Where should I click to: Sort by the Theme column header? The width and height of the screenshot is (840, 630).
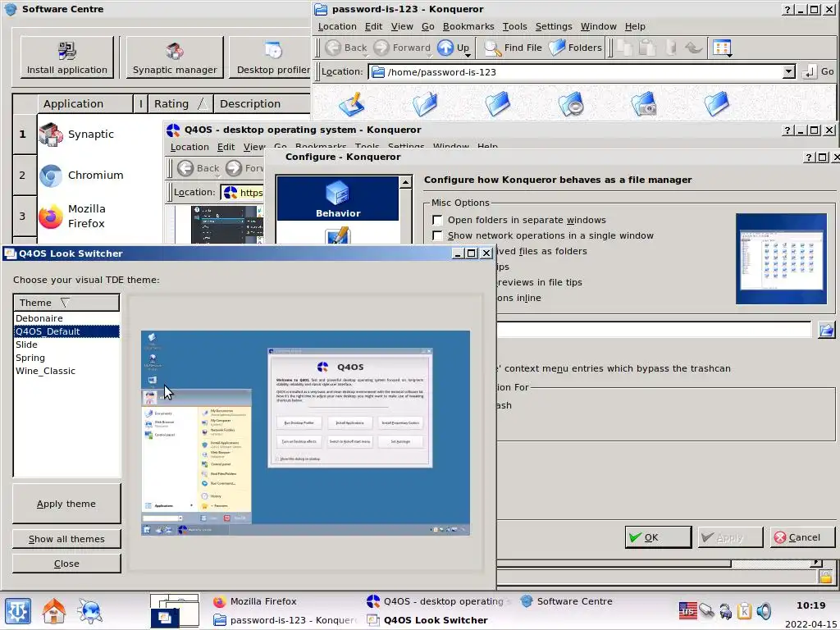pyautogui.click(x=66, y=303)
